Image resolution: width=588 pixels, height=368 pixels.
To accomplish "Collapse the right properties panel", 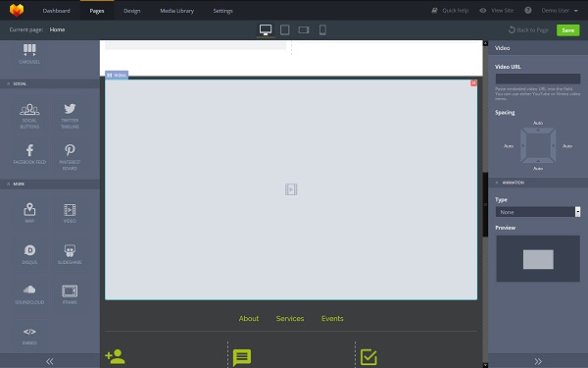I will [538, 361].
